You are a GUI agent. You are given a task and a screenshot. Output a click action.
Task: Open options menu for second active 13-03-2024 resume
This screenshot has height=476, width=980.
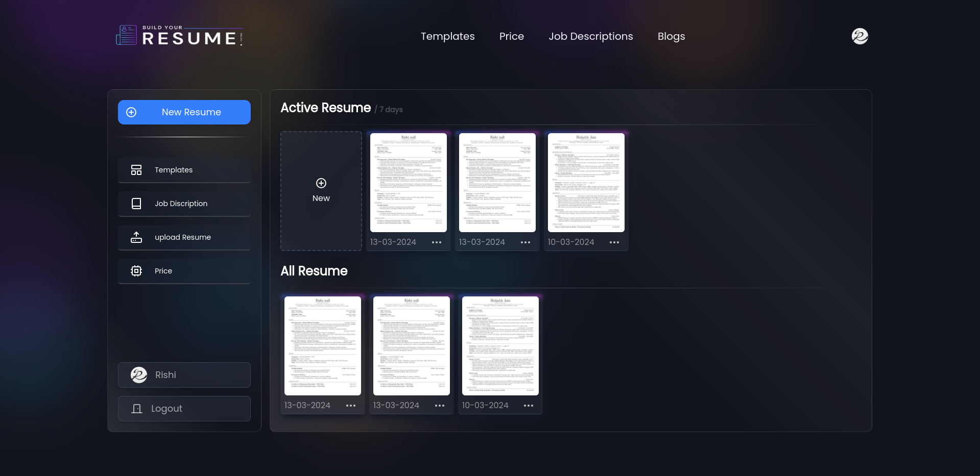525,242
